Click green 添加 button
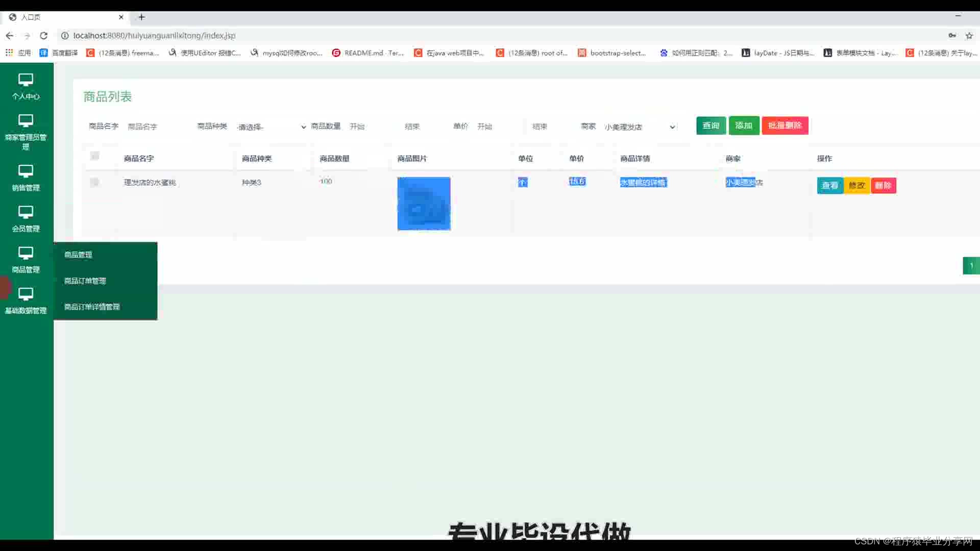Viewport: 980px width, 551px height. (x=743, y=126)
